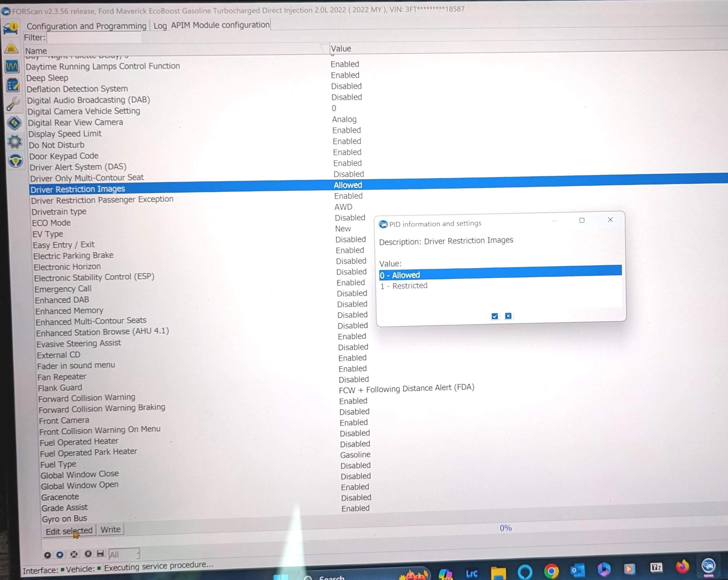Open the service functions wrench icon

click(x=13, y=104)
